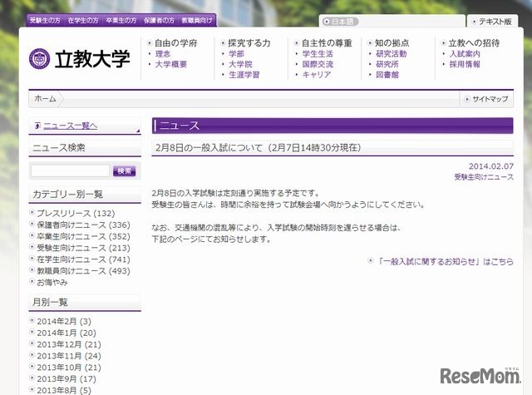Open 2014年2月 (3) monthly archive
The image size is (532, 395).
[x=64, y=321]
